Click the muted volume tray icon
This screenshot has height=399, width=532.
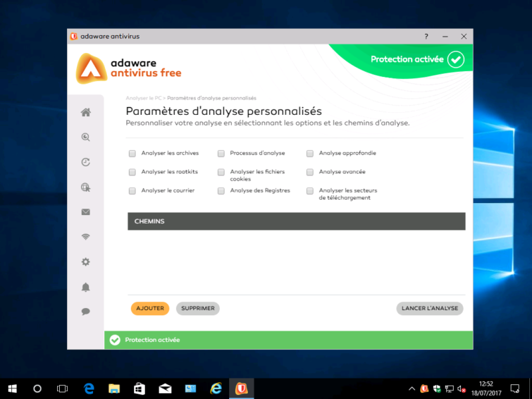[x=462, y=389]
